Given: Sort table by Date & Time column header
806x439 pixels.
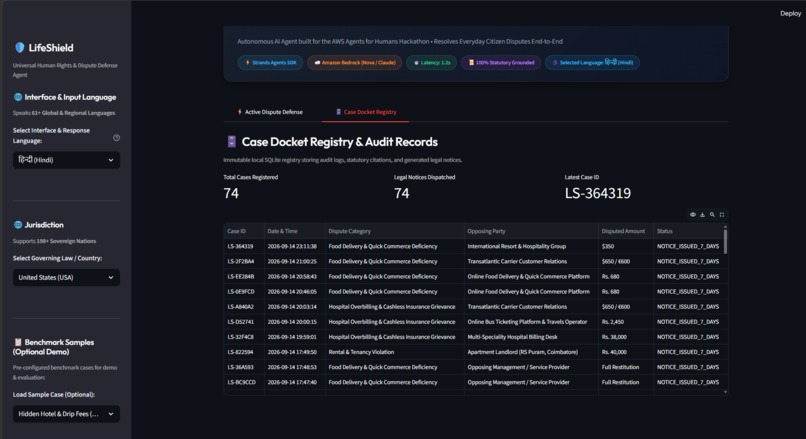Looking at the screenshot, I should coord(295,231).
